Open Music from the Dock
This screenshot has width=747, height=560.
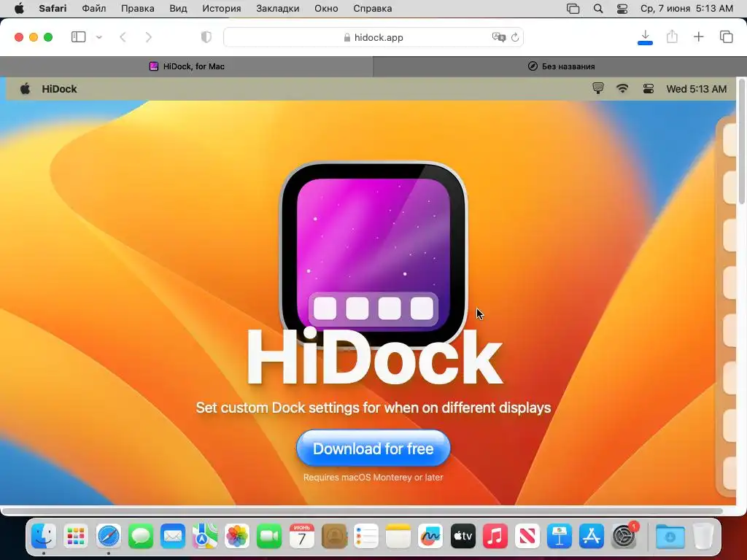click(495, 537)
